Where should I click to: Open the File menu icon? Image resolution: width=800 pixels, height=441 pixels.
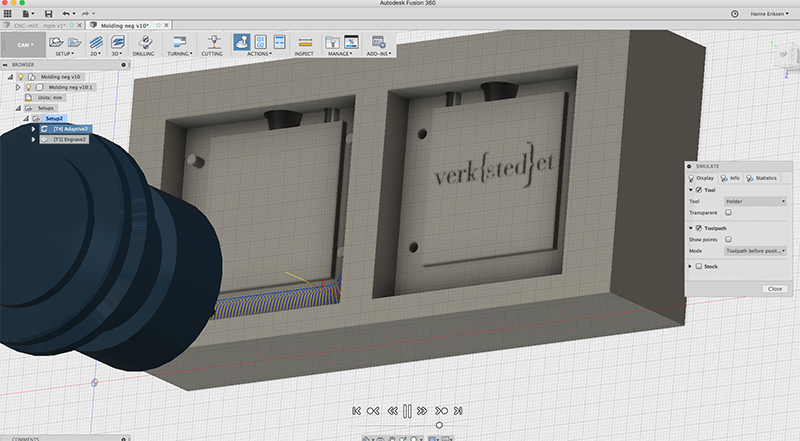coord(28,14)
